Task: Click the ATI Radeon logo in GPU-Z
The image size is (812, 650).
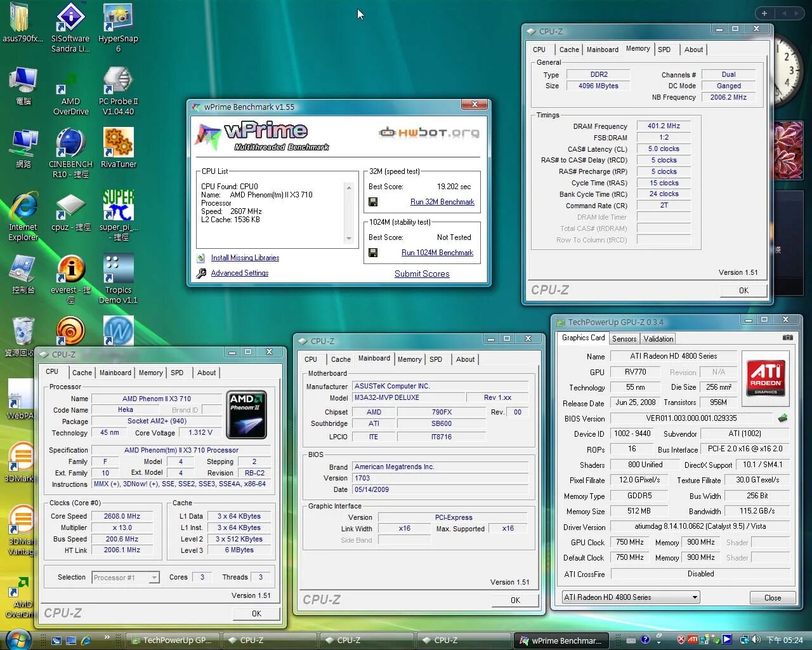Action: coord(766,378)
